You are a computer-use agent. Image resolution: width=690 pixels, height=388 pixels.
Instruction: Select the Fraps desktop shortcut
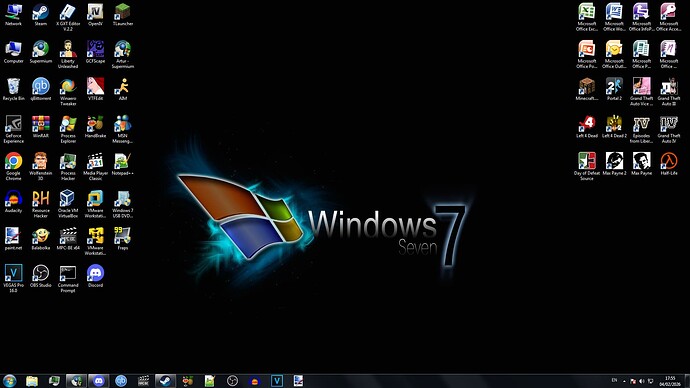[122, 239]
